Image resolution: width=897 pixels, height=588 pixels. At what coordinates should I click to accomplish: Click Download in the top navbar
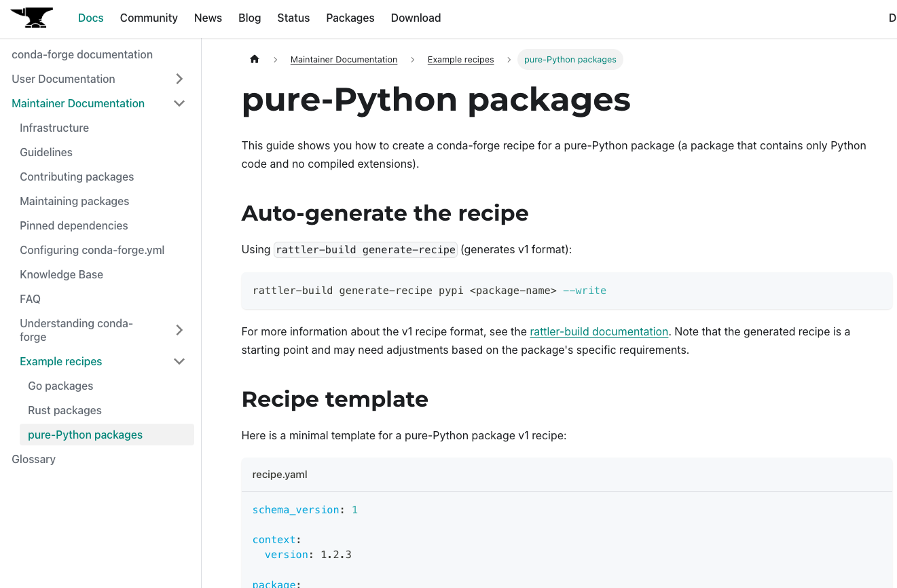416,18
